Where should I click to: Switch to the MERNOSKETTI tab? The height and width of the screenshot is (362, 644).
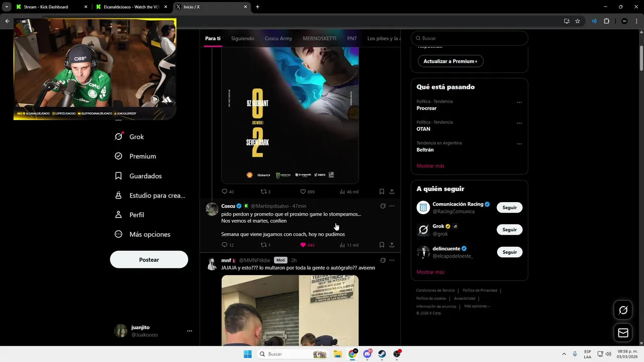coord(319,39)
